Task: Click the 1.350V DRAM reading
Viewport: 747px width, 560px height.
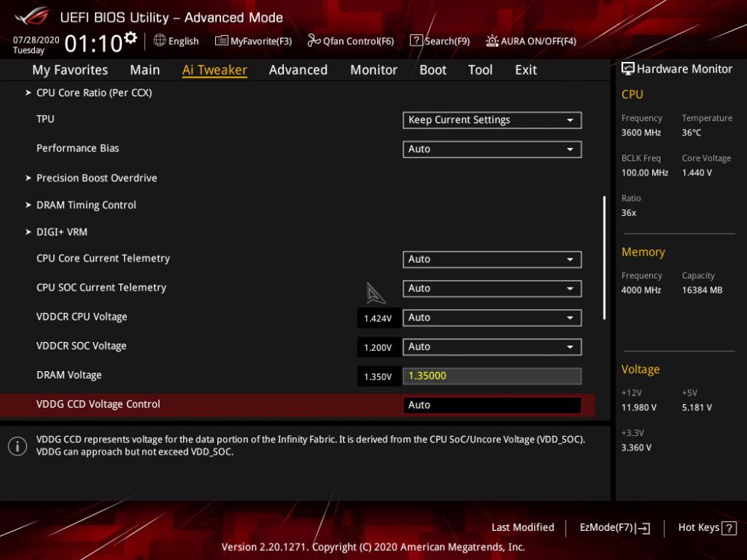Action: click(378, 376)
